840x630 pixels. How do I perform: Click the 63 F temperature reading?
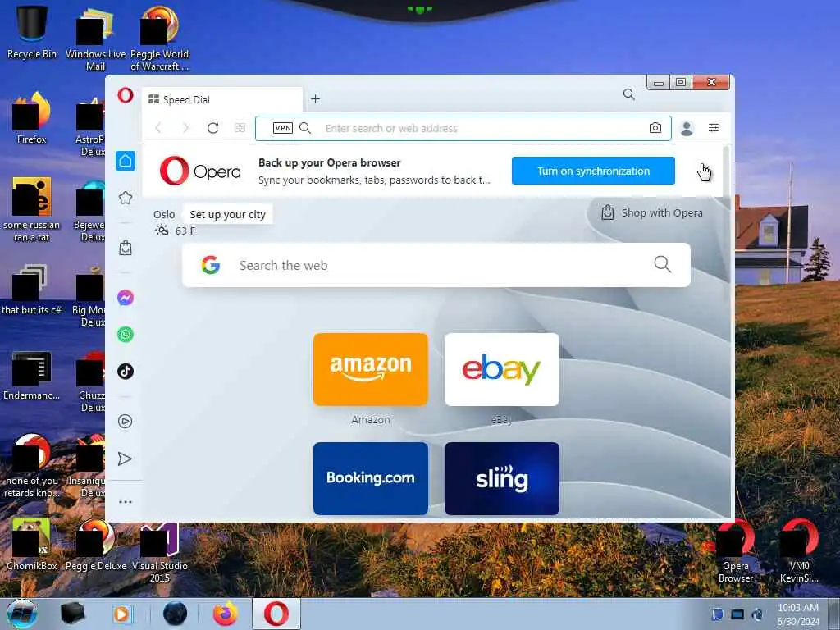click(185, 231)
